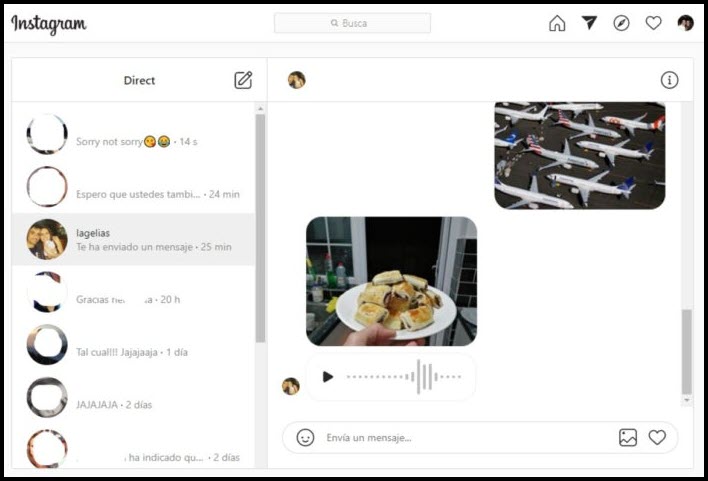Compose a new direct message

[x=243, y=80]
